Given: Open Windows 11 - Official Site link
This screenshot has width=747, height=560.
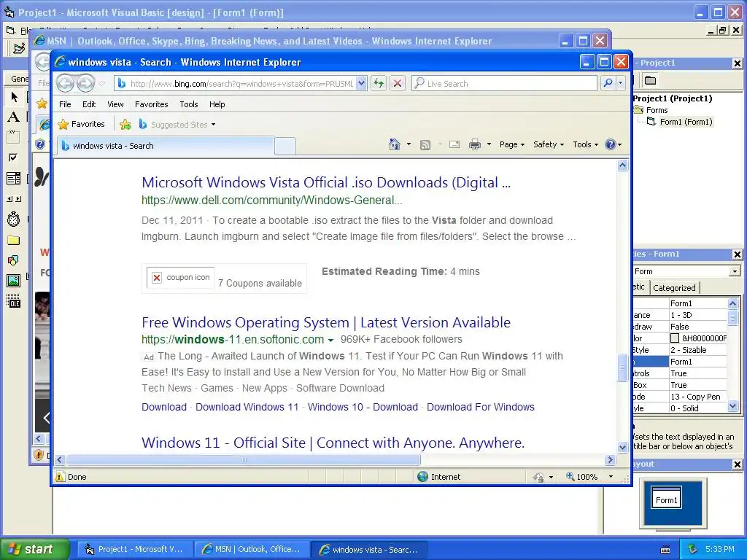Looking at the screenshot, I should 333,443.
